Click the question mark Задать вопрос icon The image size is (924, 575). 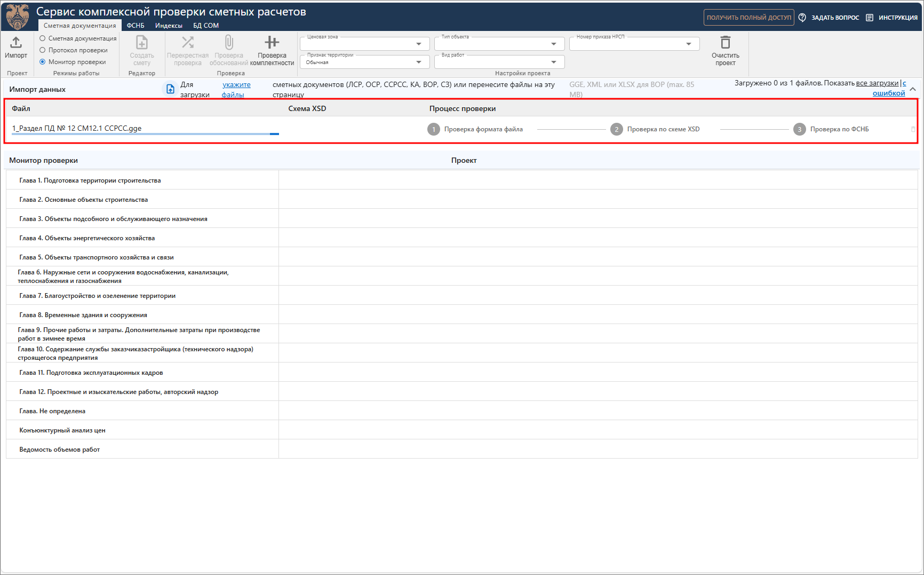[802, 18]
